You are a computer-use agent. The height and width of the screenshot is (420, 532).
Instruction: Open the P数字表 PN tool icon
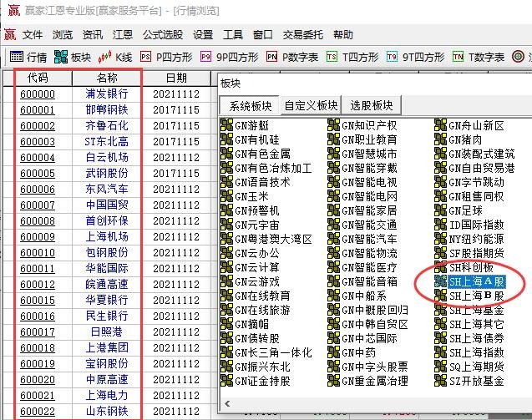271,57
